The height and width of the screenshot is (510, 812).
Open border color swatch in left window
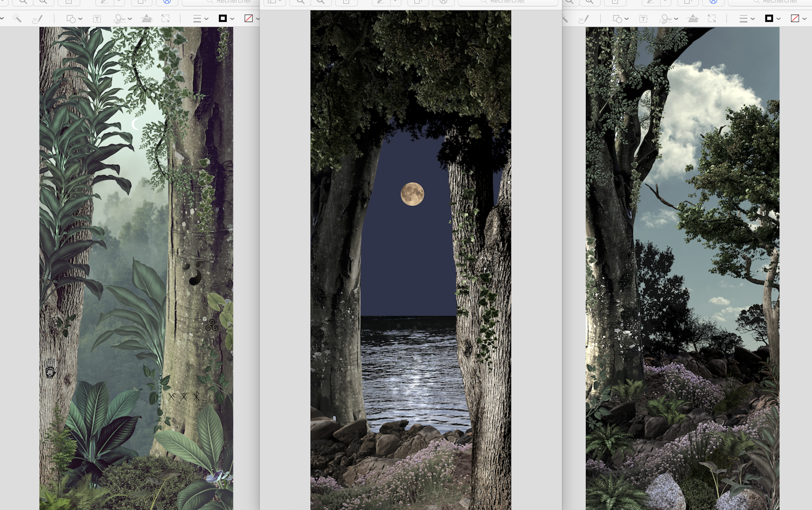click(x=223, y=18)
